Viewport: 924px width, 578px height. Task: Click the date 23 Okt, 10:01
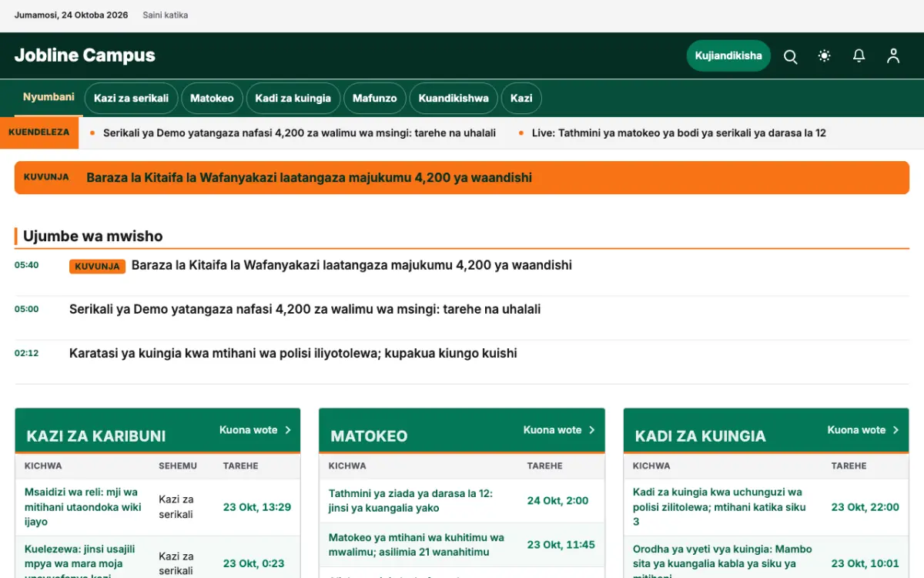(x=865, y=563)
